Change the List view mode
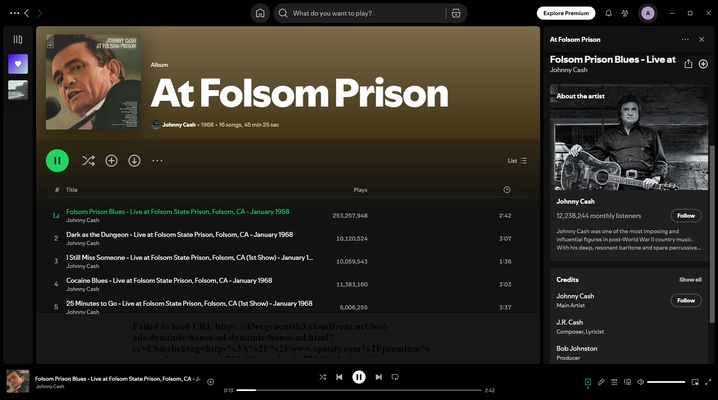The height and width of the screenshot is (400, 718). [x=517, y=161]
